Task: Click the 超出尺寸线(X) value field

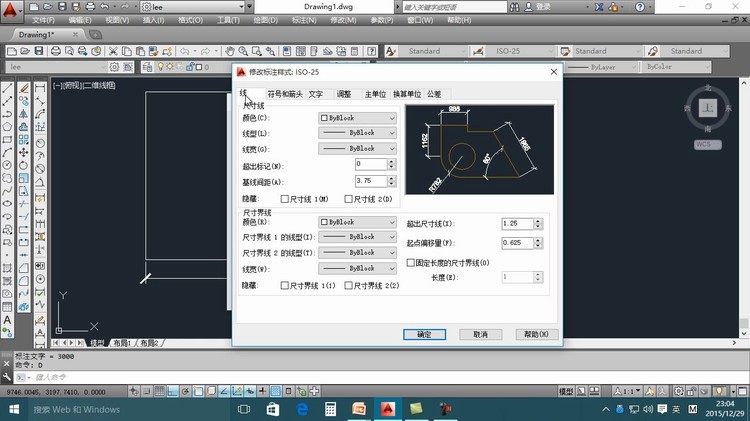Action: [518, 223]
